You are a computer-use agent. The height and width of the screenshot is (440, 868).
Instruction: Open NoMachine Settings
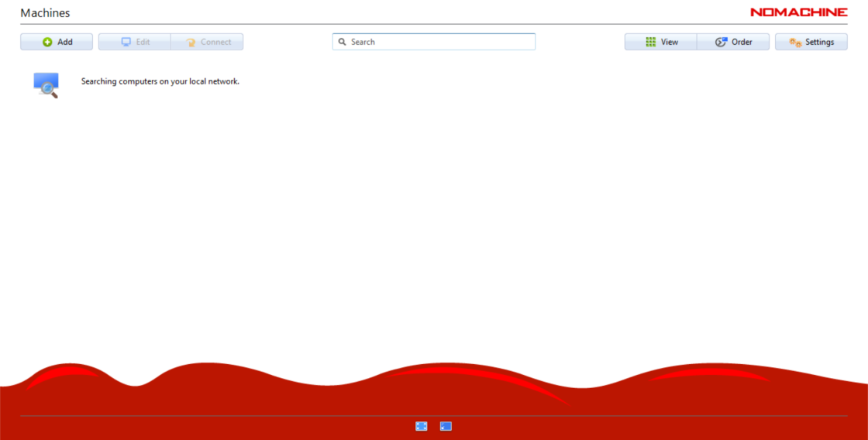coord(811,42)
